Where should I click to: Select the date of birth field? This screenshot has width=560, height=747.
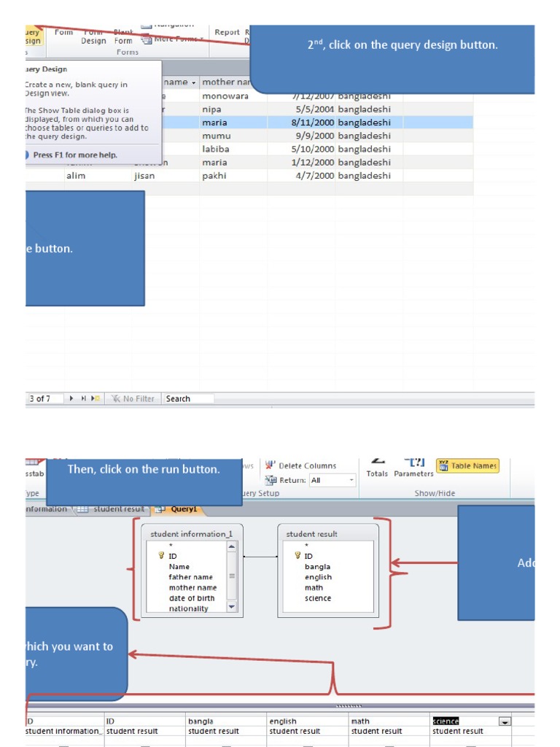(x=192, y=598)
